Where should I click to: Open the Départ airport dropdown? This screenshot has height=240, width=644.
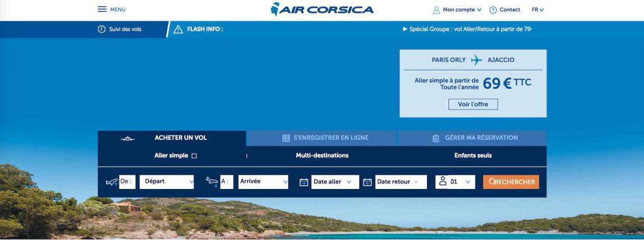click(167, 182)
